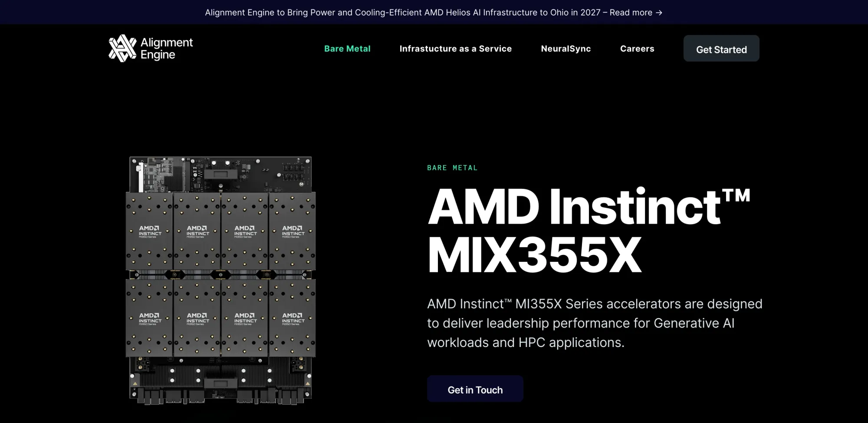This screenshot has width=868, height=423.
Task: Go to the NeuralSync page
Action: pyautogui.click(x=566, y=49)
